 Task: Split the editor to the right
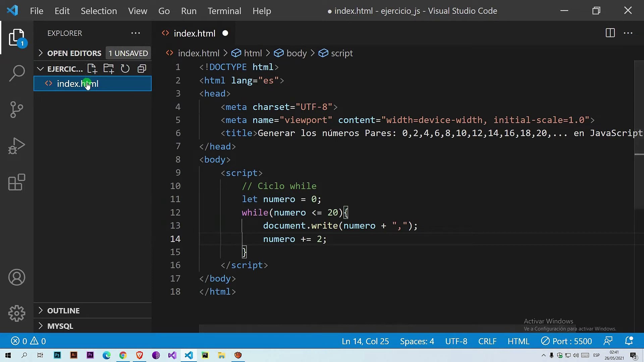pos(610,33)
